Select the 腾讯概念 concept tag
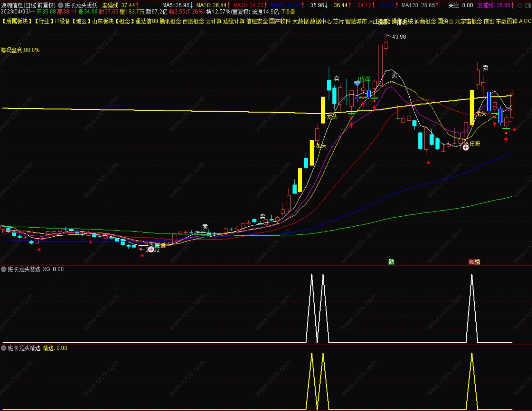The width and height of the screenshot is (532, 411). (170, 21)
